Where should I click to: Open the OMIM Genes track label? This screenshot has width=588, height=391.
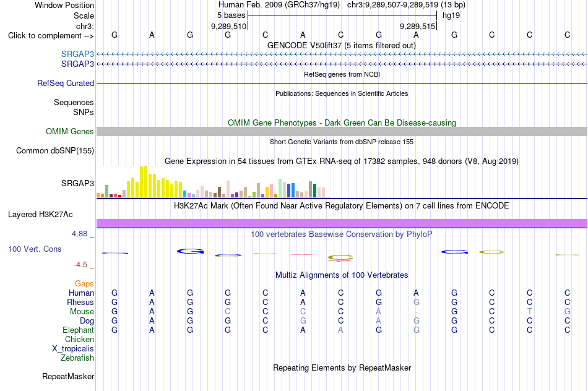pyautogui.click(x=70, y=132)
